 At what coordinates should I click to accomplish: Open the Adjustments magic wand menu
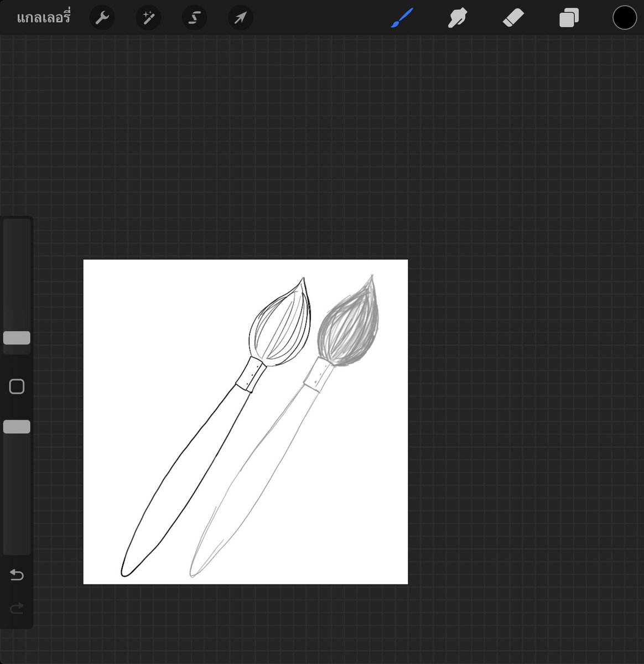pyautogui.click(x=148, y=18)
